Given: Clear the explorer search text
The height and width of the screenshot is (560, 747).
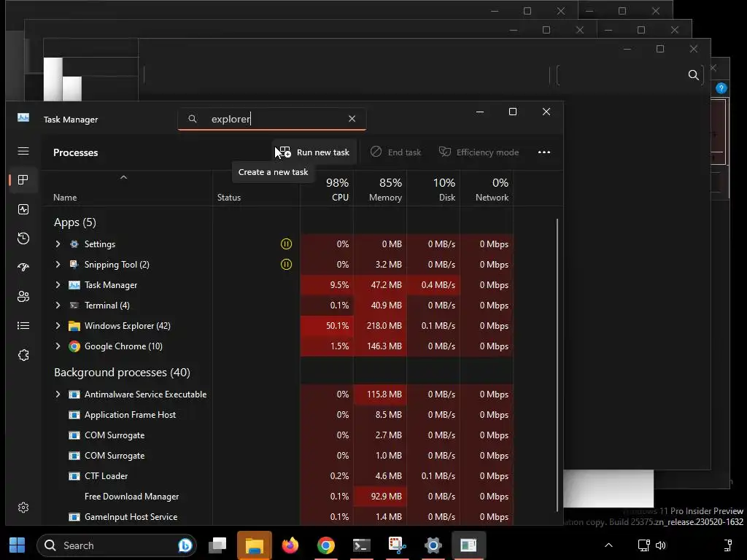Looking at the screenshot, I should [352, 119].
